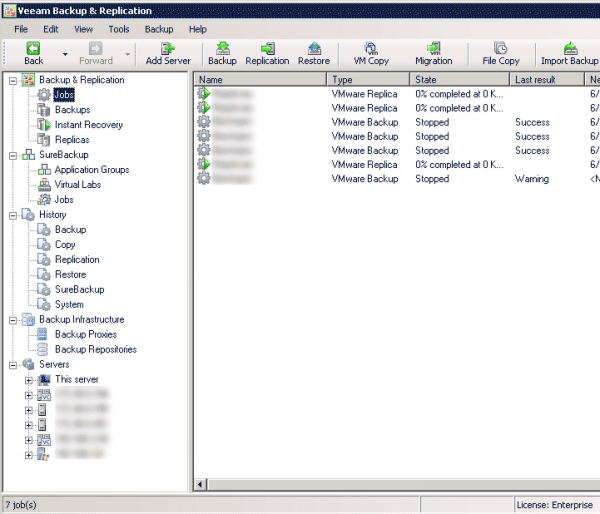Click the File Copy toolbar icon

click(501, 49)
